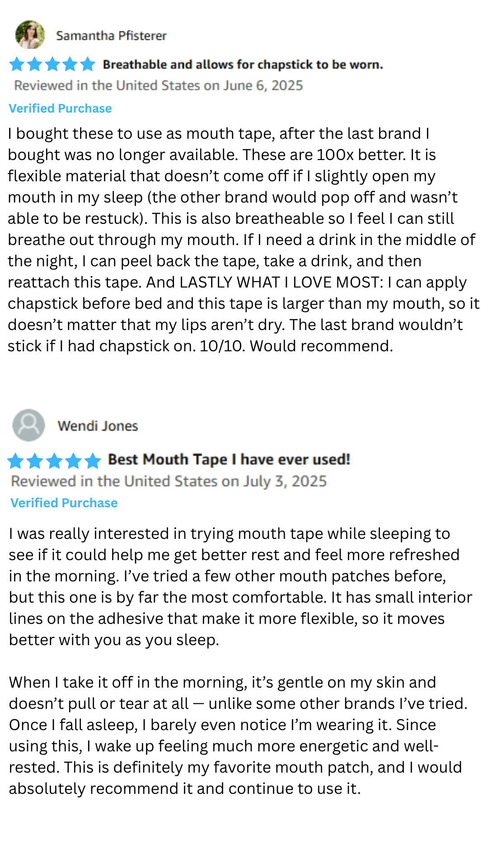
Task: Click Verified Purchase under the July 3 review
Action: [64, 503]
